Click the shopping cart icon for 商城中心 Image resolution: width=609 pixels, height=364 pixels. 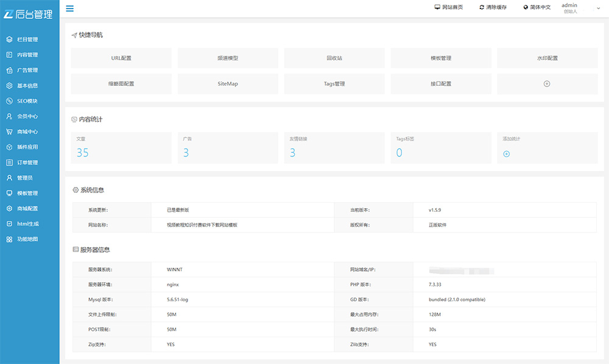tap(9, 131)
